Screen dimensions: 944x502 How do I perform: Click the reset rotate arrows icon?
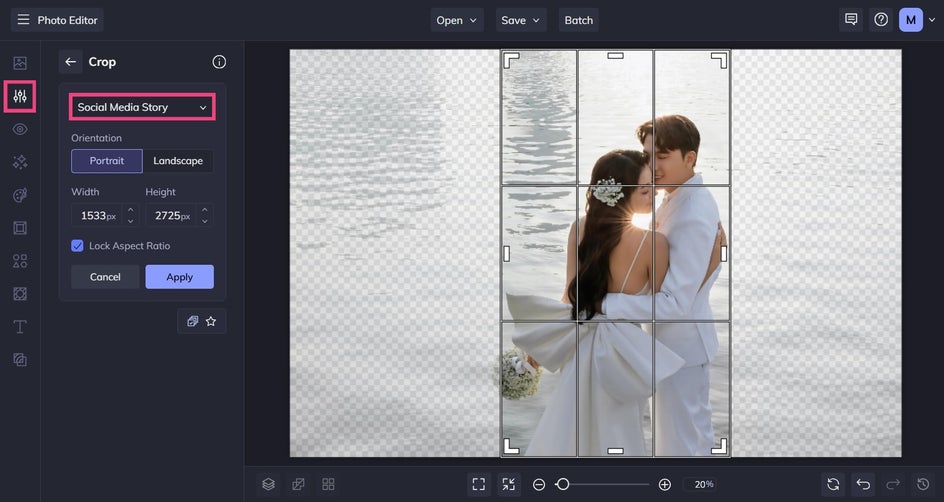[833, 485]
